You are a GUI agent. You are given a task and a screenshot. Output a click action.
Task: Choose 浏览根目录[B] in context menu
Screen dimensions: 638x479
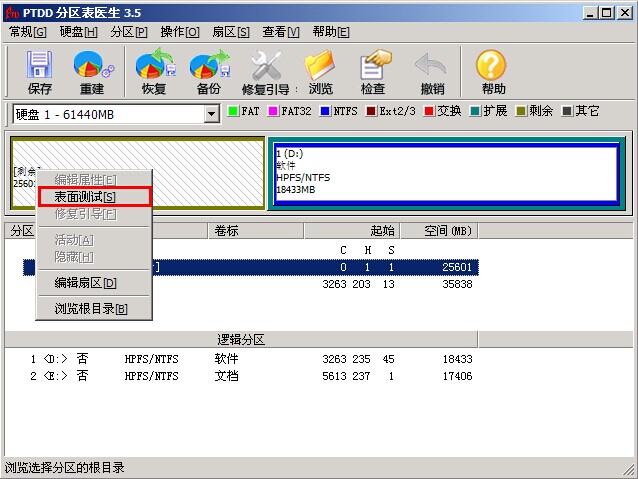coord(94,309)
